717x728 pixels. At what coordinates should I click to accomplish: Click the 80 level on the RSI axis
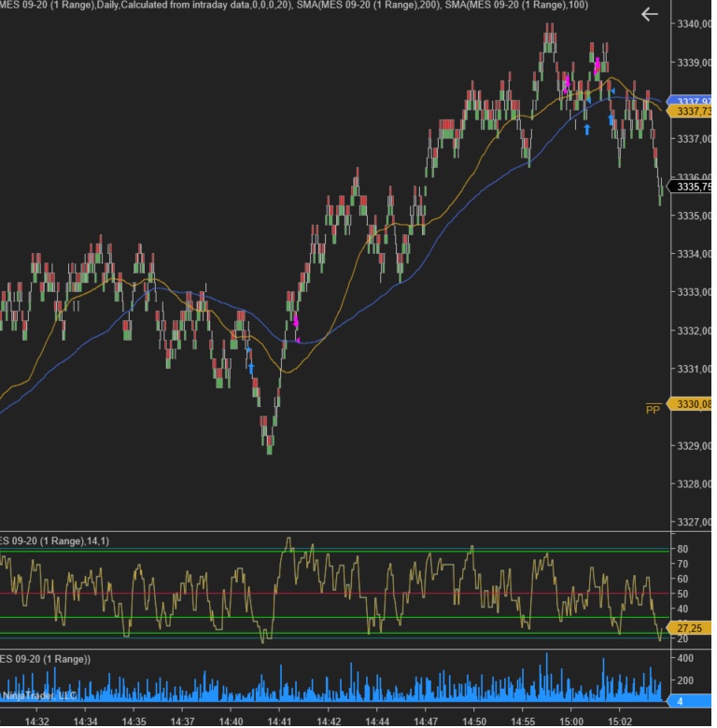[682, 549]
